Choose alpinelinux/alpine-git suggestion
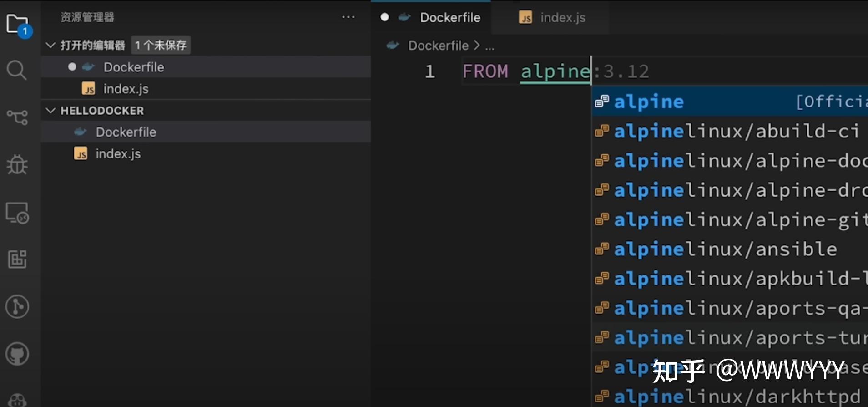The image size is (868, 407). pos(730,219)
